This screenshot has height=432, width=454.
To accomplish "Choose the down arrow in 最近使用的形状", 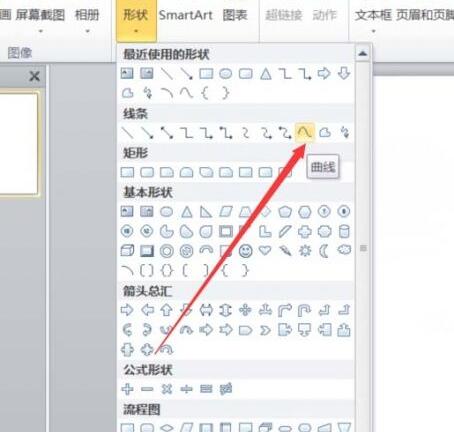I will coord(344,74).
